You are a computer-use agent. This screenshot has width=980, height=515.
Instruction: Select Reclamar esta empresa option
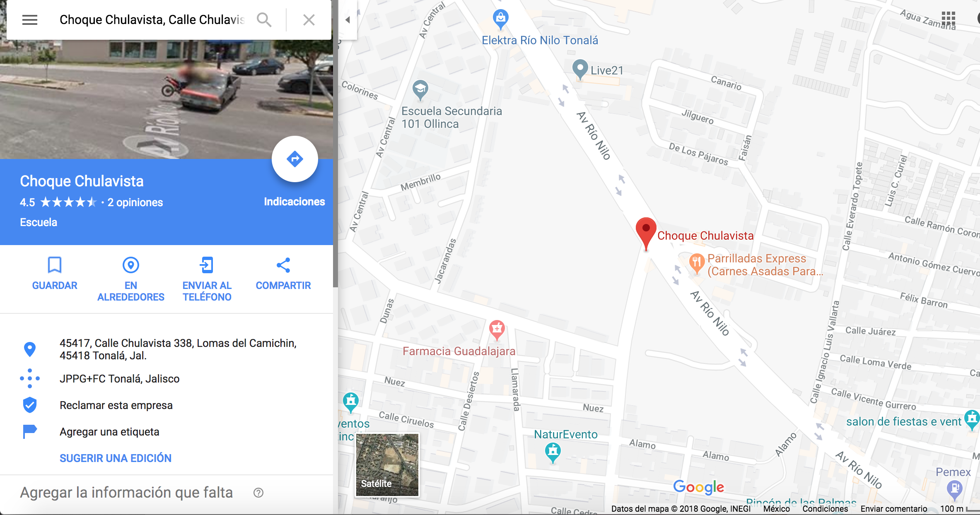pos(116,405)
